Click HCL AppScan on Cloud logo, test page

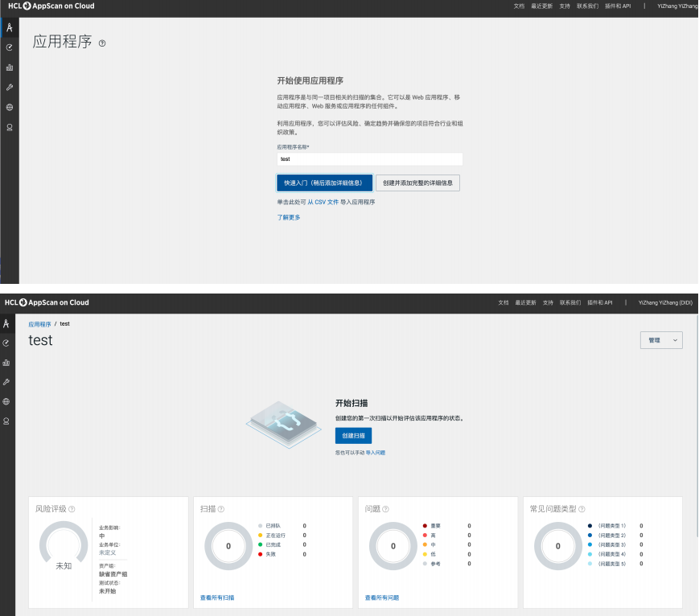(47, 302)
